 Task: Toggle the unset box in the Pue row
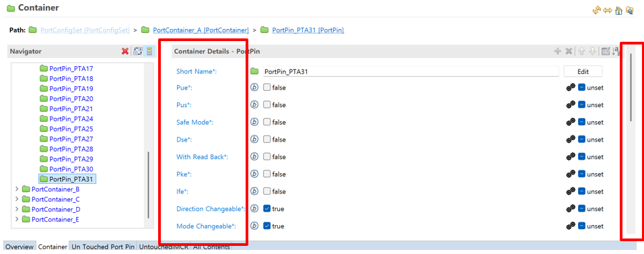point(581,87)
